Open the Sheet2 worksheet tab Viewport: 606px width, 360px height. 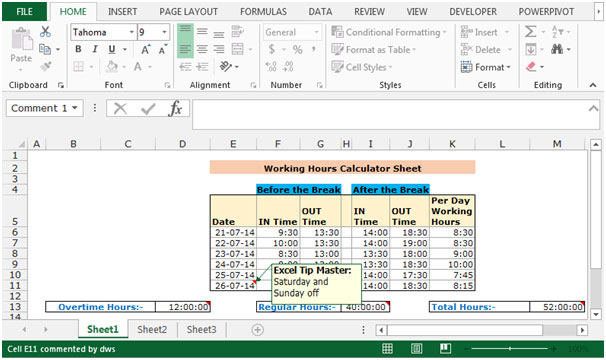point(152,329)
